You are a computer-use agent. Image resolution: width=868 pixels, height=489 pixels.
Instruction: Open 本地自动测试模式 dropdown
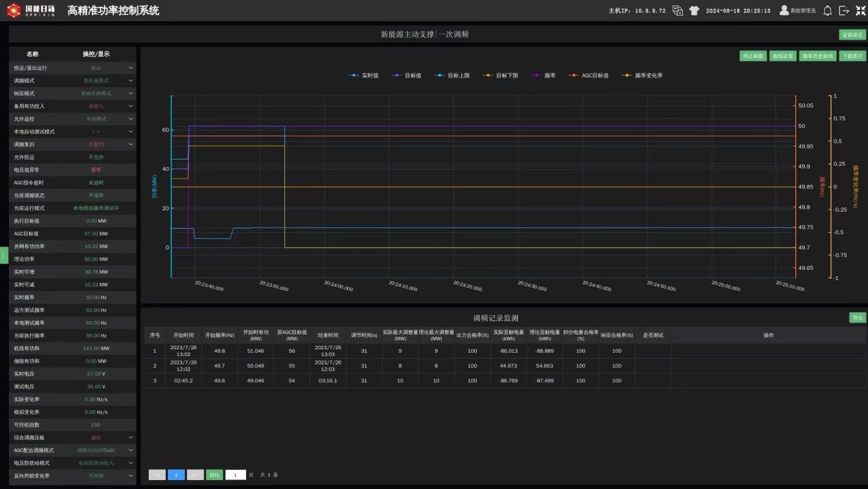[130, 131]
